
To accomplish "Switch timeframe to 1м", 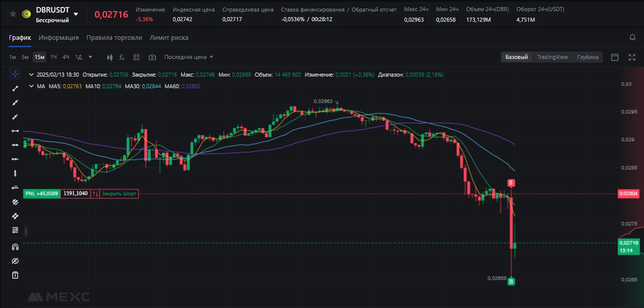I will (x=13, y=57).
